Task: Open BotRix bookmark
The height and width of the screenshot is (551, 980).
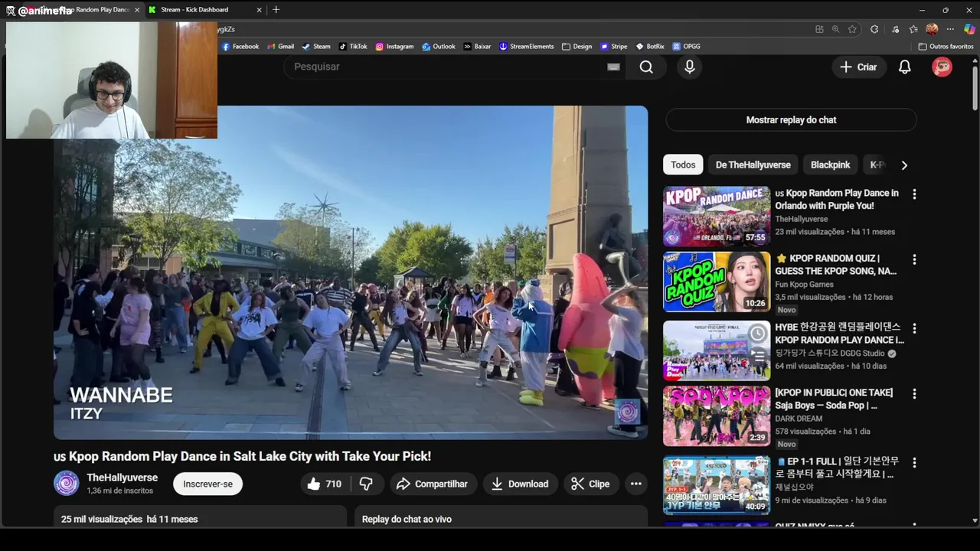Action: point(650,47)
